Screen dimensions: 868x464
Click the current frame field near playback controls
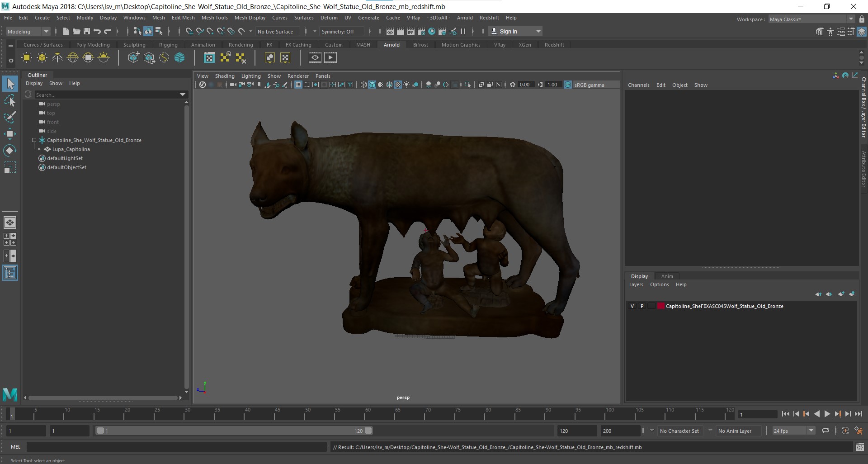(757, 414)
